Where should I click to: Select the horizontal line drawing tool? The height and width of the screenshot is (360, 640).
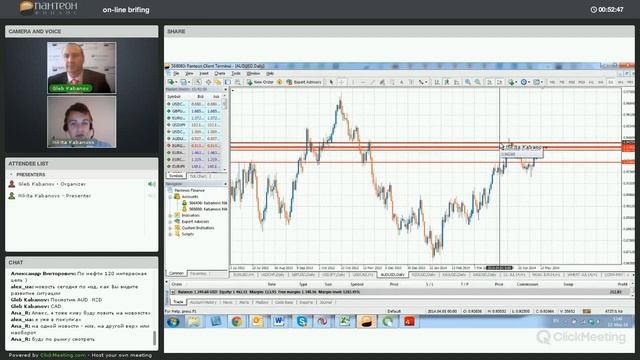coord(362,82)
